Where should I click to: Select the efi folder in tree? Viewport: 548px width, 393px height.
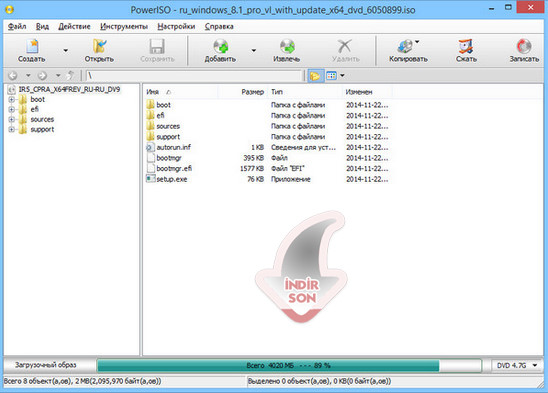(34, 109)
